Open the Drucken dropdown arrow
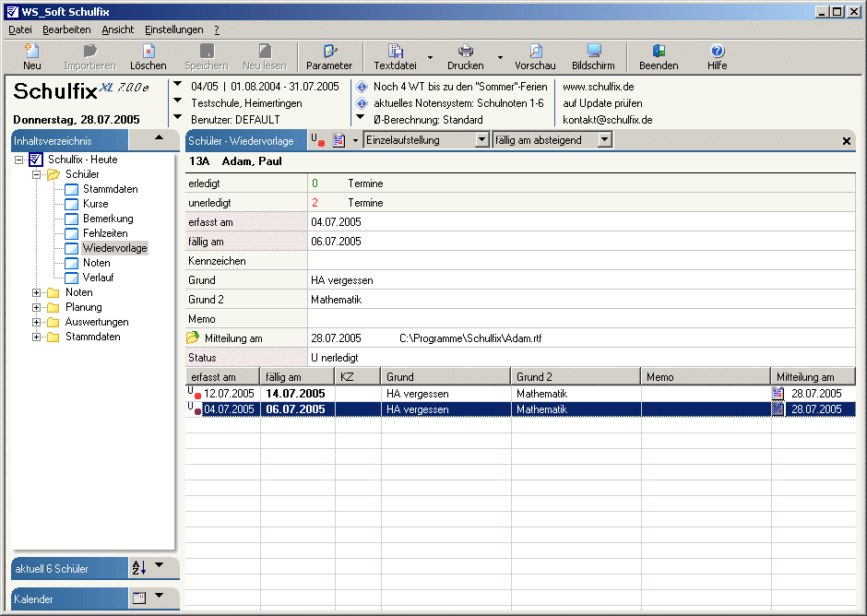 [x=501, y=57]
